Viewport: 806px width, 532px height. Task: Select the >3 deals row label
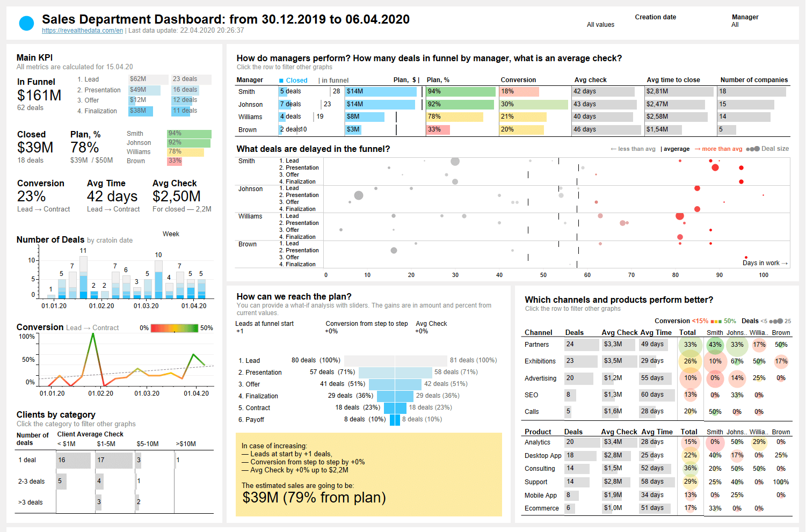30,502
